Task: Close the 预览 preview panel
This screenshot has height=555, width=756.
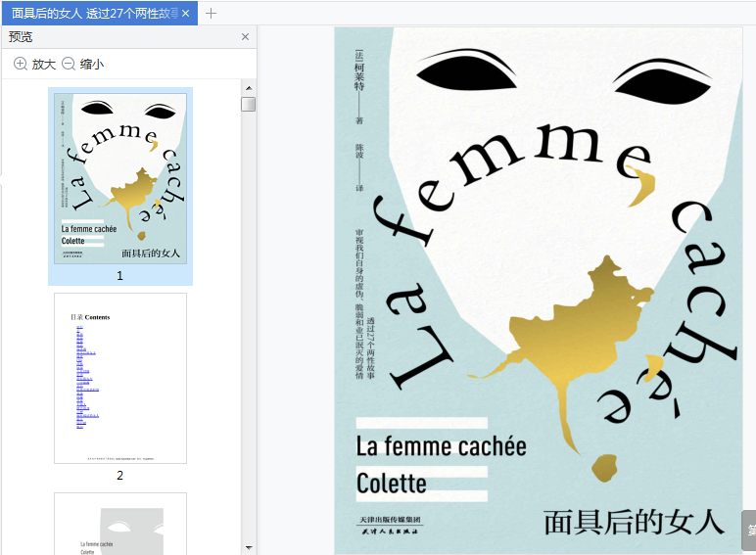Action: pyautogui.click(x=245, y=36)
